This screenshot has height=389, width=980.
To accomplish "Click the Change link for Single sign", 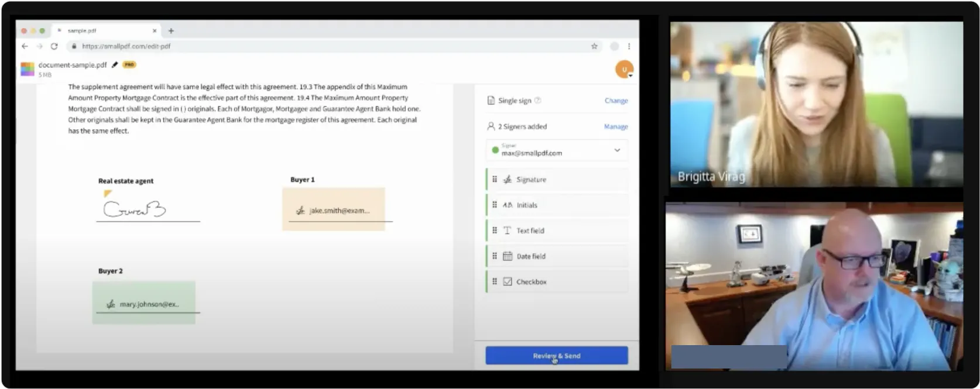I will pos(616,101).
